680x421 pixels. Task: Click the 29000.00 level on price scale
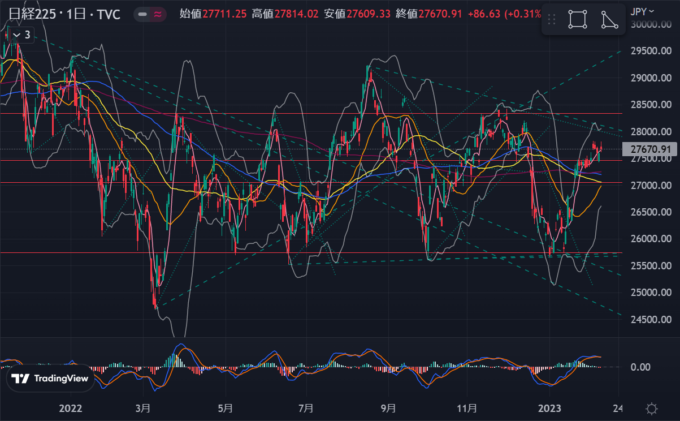(x=649, y=78)
